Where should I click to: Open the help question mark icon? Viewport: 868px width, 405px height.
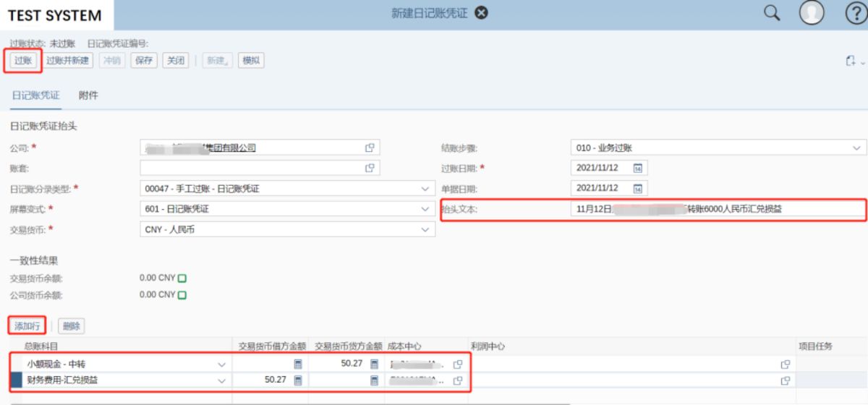click(x=855, y=13)
